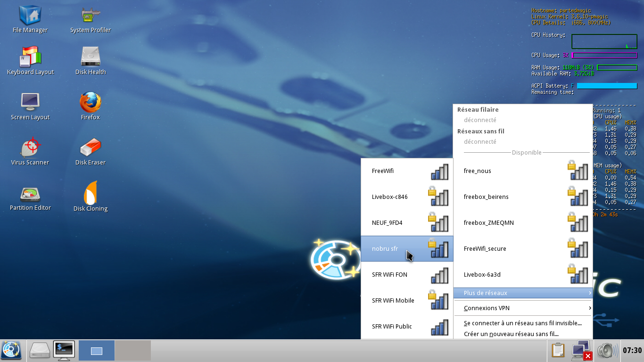Choose the SFR WiFi Mobile network

(x=407, y=300)
